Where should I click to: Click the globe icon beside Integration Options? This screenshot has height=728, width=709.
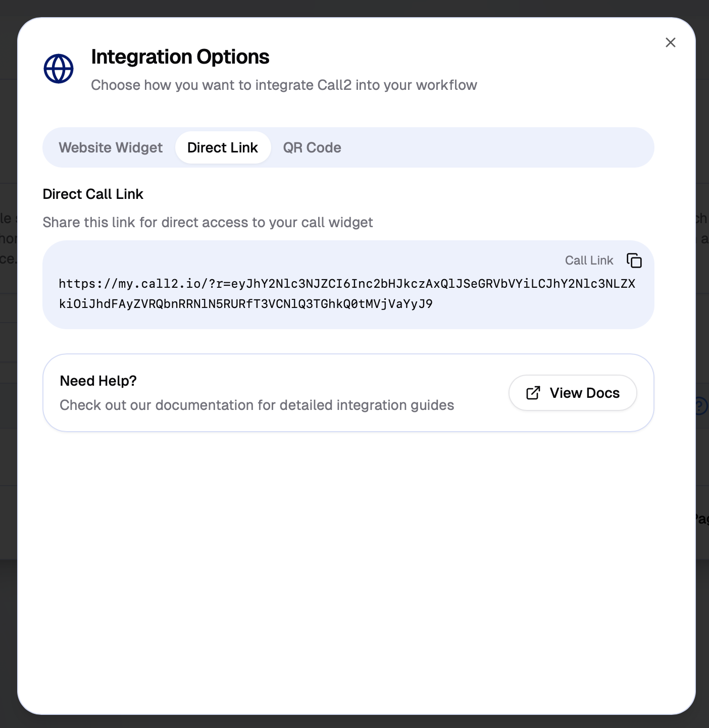pyautogui.click(x=59, y=69)
